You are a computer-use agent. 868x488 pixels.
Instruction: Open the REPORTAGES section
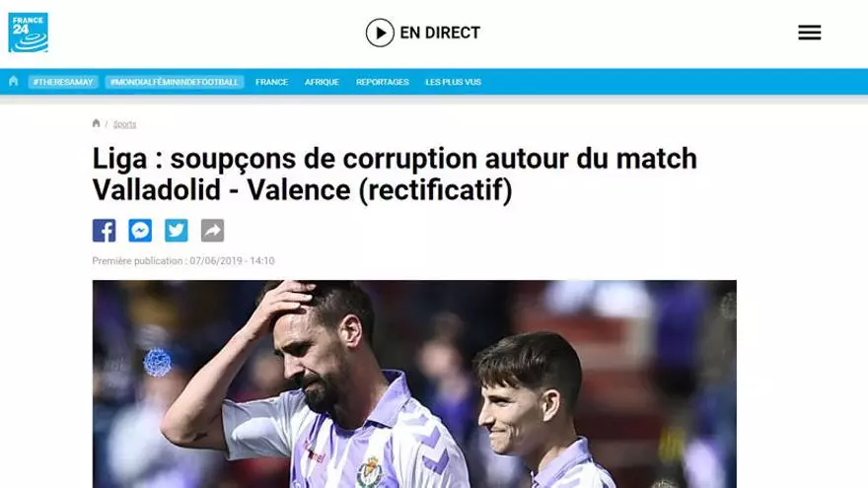pos(383,82)
